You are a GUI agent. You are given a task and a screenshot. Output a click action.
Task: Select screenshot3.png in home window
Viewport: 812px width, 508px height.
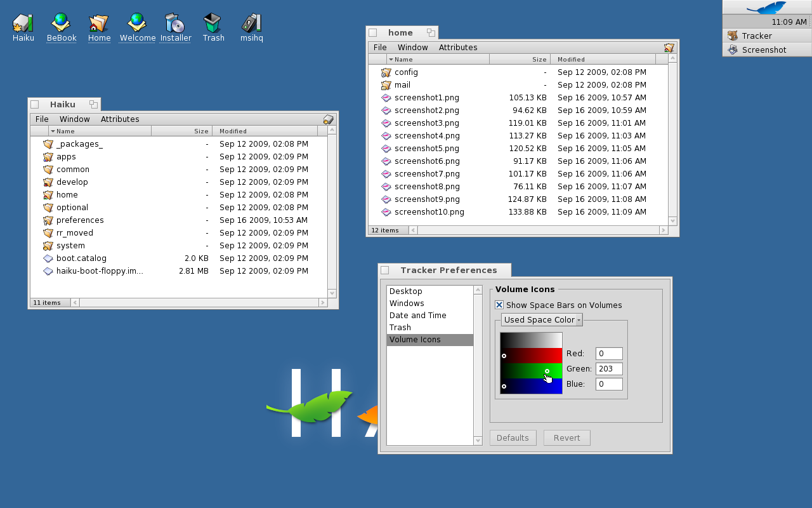(x=518, y=123)
